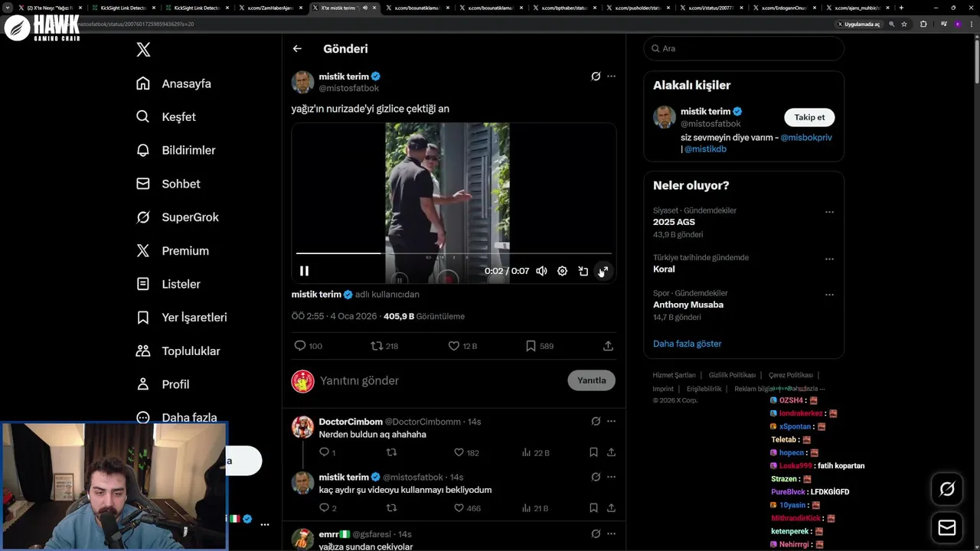This screenshot has height=551, width=980.
Task: Open options for Anthony Musaba trend
Action: tap(829, 295)
